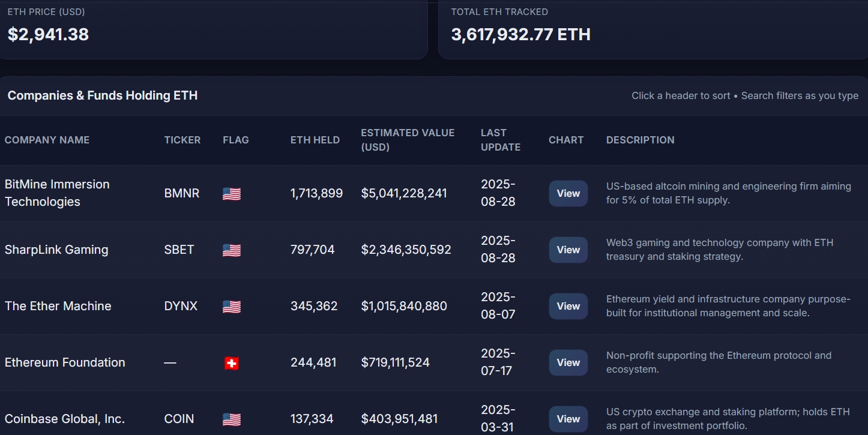
Task: Click the $1,015,840,880 estimated value
Action: 404,306
